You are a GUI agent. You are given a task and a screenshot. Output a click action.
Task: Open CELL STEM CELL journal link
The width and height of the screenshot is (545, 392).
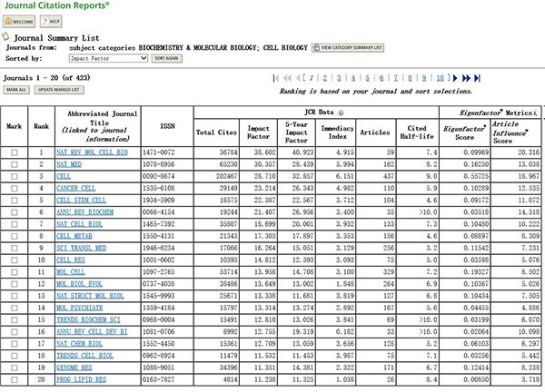click(82, 201)
